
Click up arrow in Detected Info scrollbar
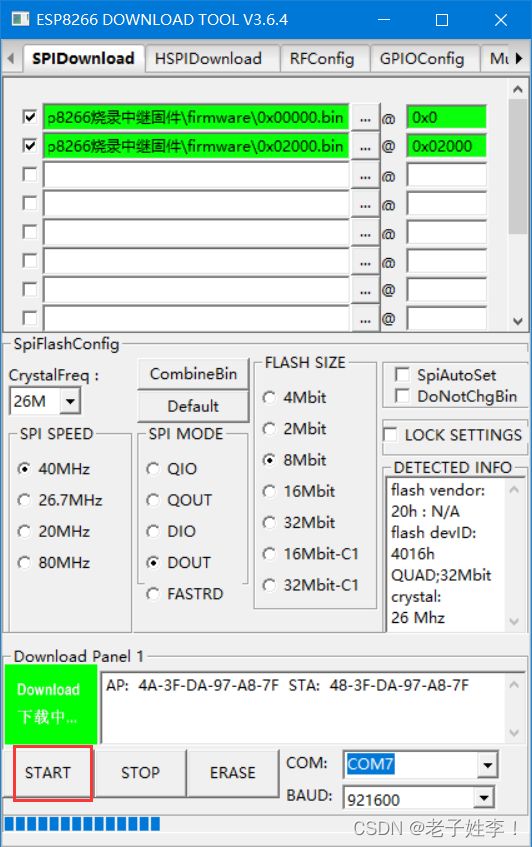point(514,490)
